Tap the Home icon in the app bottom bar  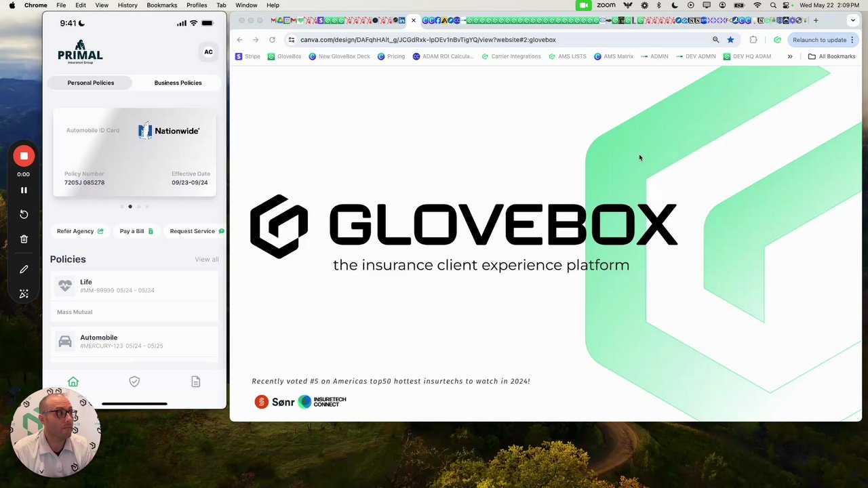(73, 382)
